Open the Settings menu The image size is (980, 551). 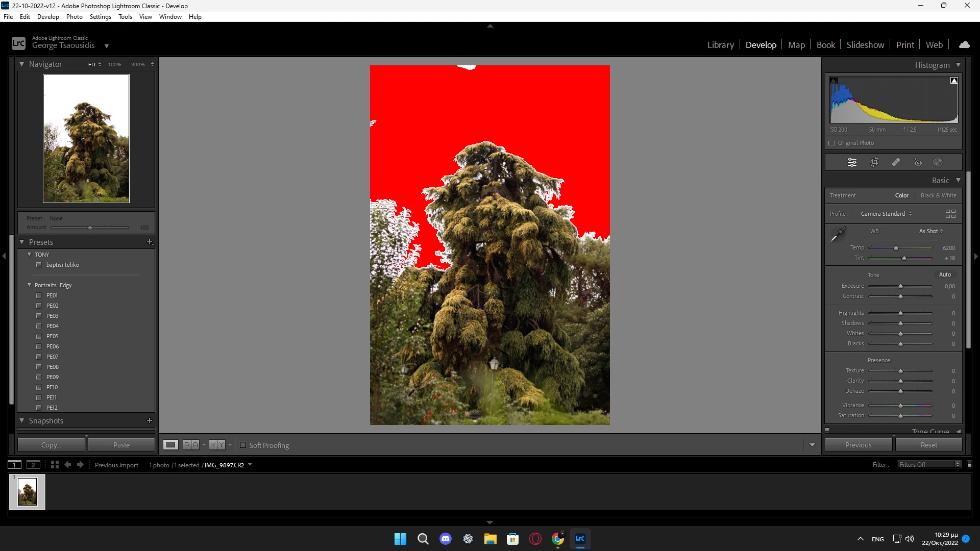100,17
